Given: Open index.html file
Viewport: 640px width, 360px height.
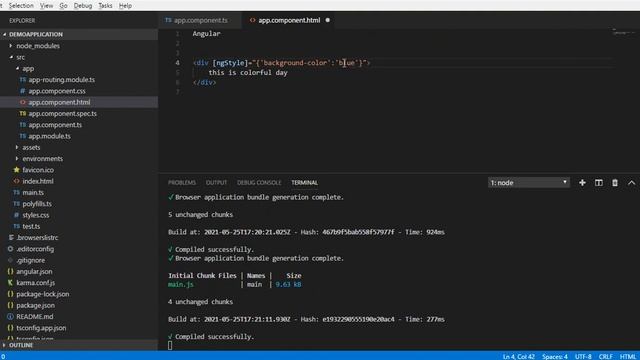Looking at the screenshot, I should (x=79, y=181).
